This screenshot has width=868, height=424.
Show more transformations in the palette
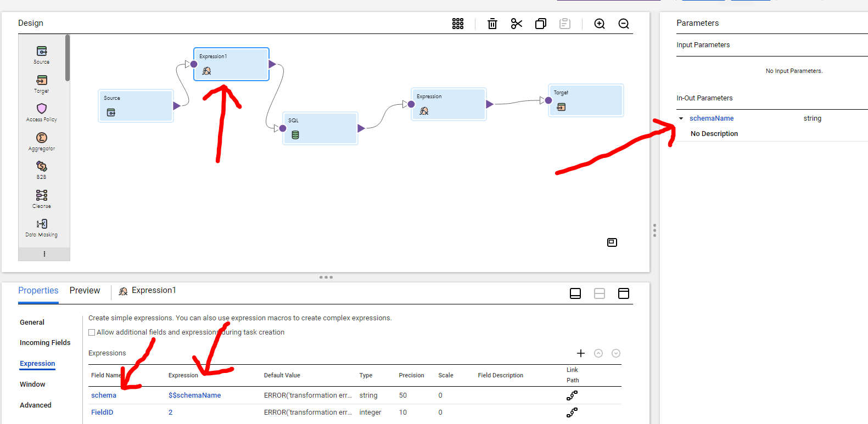[44, 254]
